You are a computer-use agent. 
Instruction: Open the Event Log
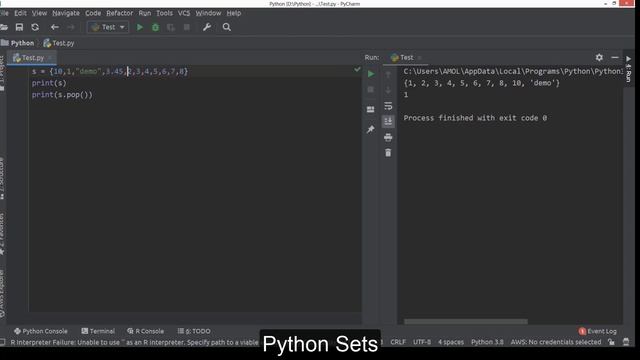click(598, 331)
